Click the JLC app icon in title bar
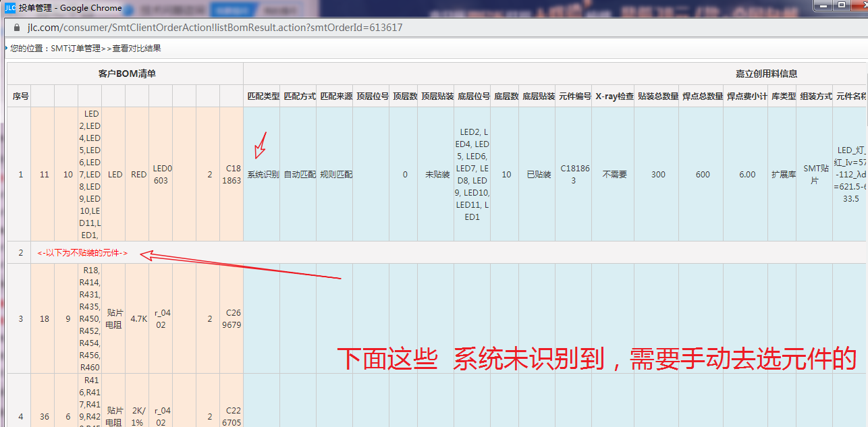 click(10, 8)
